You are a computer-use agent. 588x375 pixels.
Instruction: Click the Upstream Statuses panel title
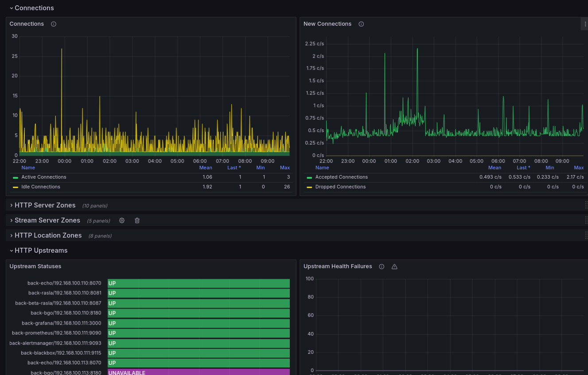[x=35, y=266]
